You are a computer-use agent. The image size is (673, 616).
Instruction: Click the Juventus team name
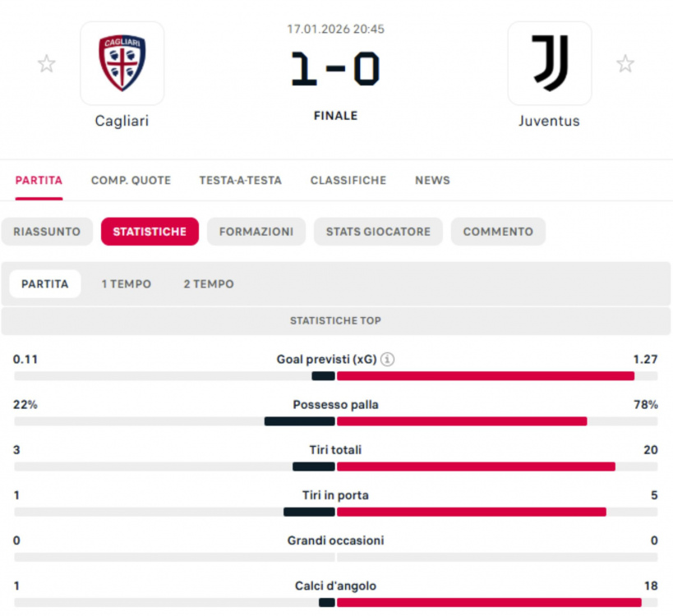pos(549,121)
